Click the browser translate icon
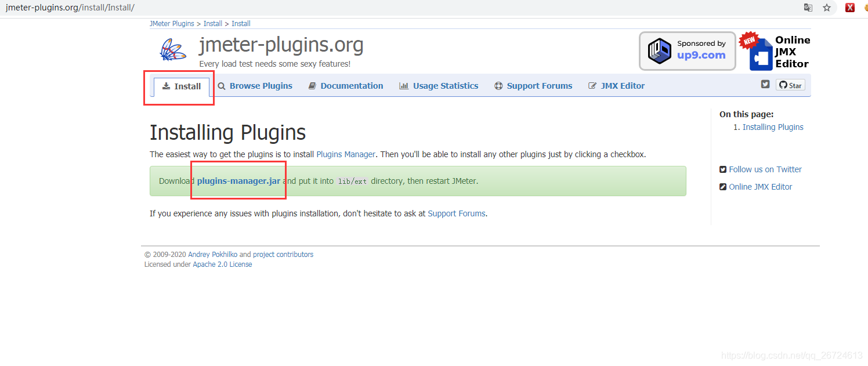The width and height of the screenshot is (868, 366). (808, 8)
